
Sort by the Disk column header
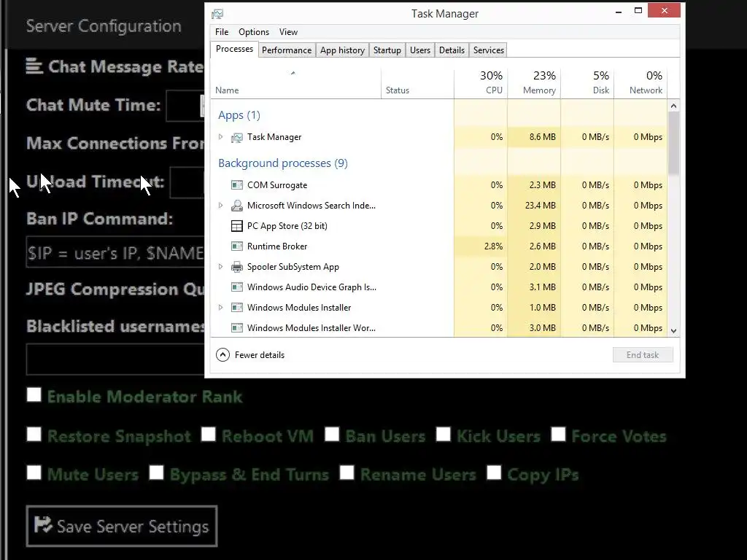click(x=587, y=83)
